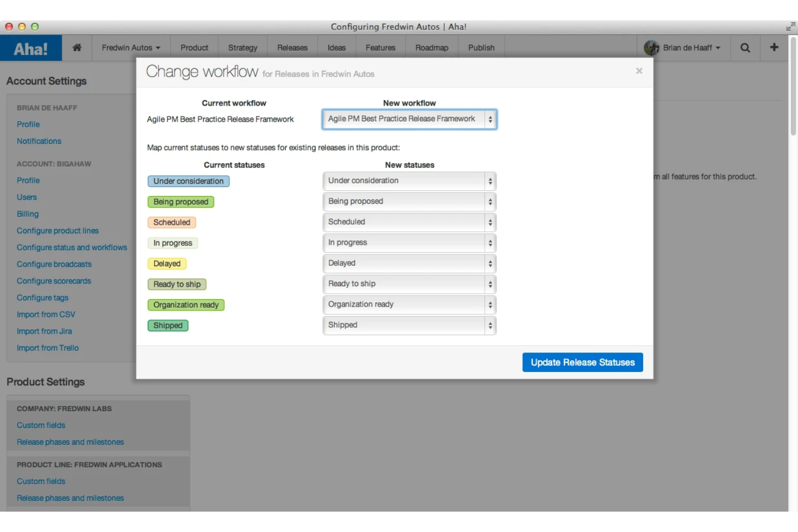Close the Change workflow dialog
The height and width of the screenshot is (532, 798).
(639, 71)
